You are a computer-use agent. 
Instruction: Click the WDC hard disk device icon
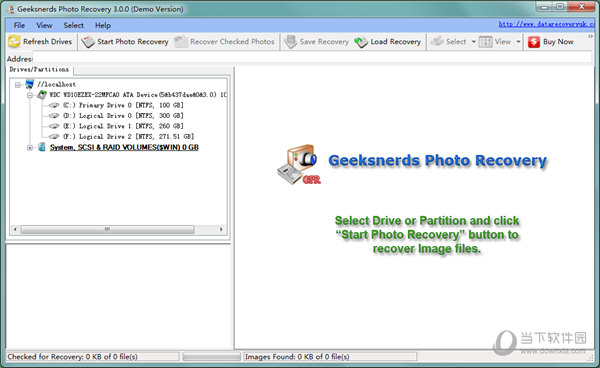pyautogui.click(x=41, y=94)
